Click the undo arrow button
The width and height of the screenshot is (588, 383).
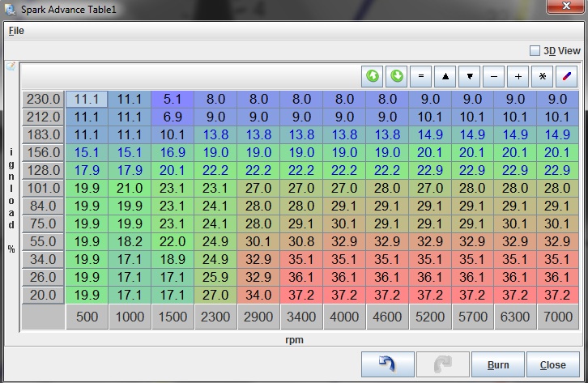(x=387, y=364)
